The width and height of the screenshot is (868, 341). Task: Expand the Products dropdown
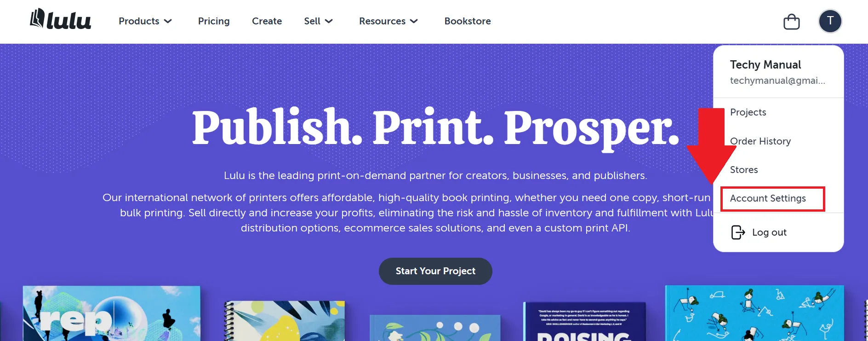[145, 21]
